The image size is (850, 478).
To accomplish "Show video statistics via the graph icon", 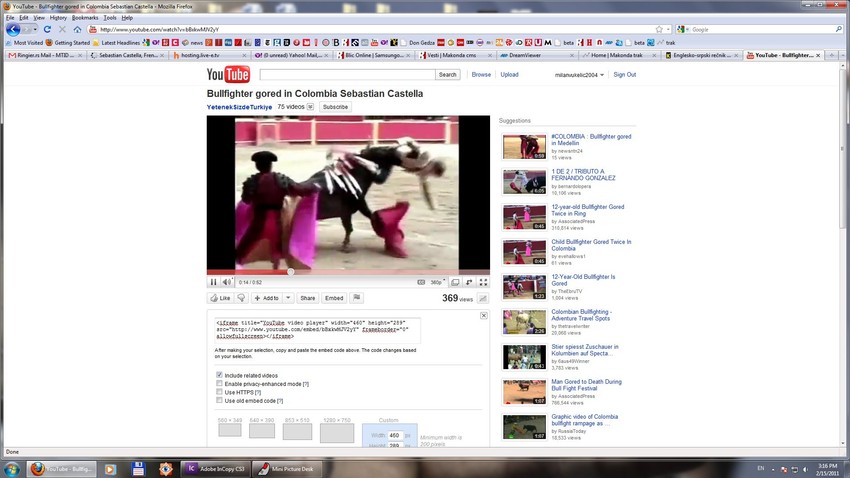I will click(x=483, y=298).
